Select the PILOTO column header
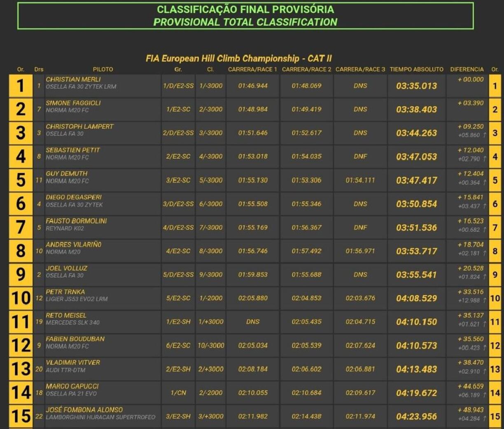This screenshot has height=429, width=504. point(103,69)
